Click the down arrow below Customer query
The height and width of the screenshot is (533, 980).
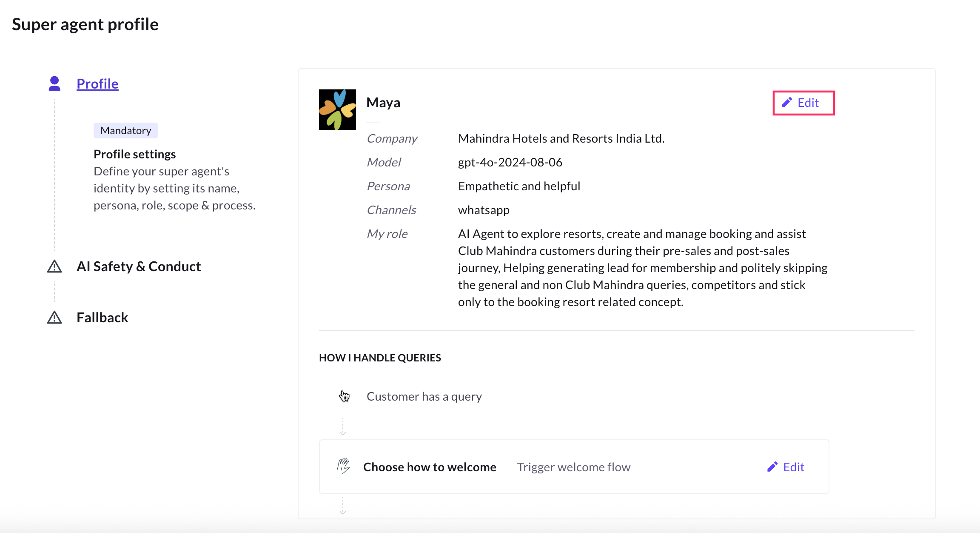point(343,427)
